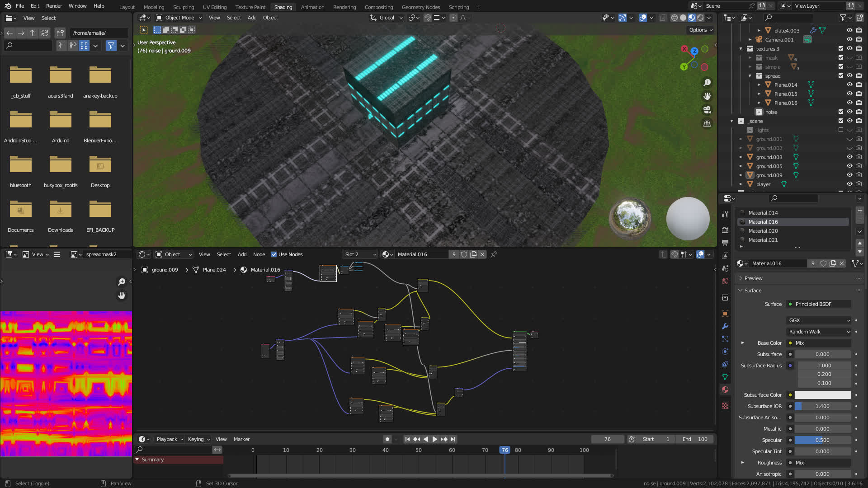
Task: Click the Subsurface Color white swatch
Action: (x=822, y=395)
